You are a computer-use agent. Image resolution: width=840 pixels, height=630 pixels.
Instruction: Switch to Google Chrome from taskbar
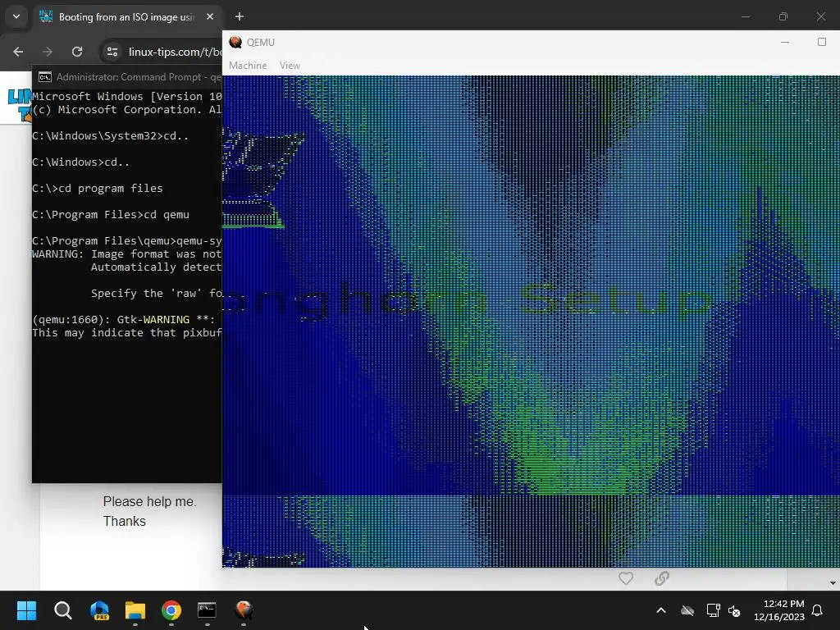point(171,610)
